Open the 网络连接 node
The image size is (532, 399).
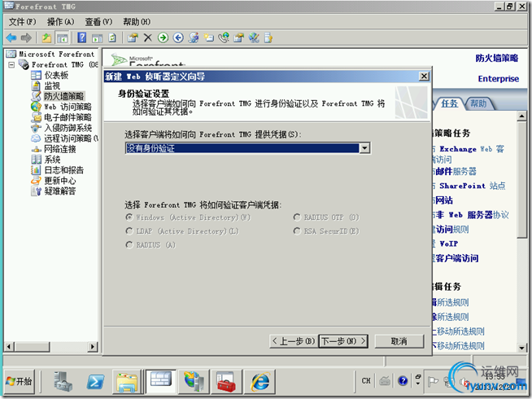60,149
